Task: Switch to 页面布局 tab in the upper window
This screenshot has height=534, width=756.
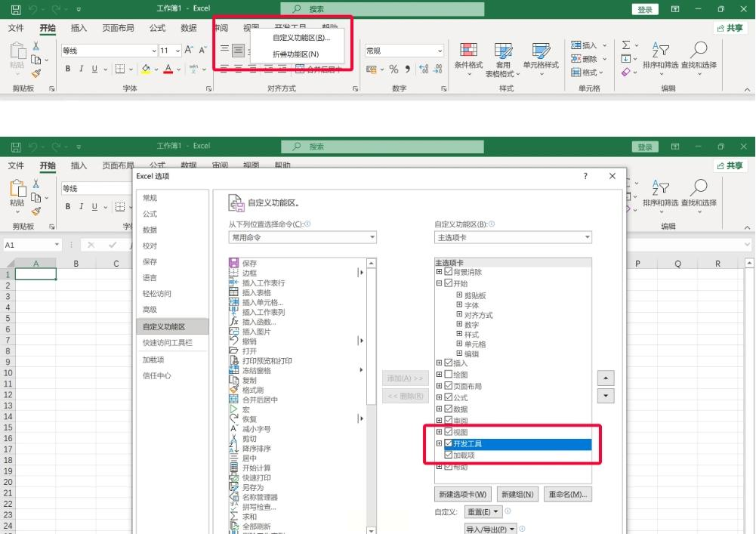Action: coord(118,28)
